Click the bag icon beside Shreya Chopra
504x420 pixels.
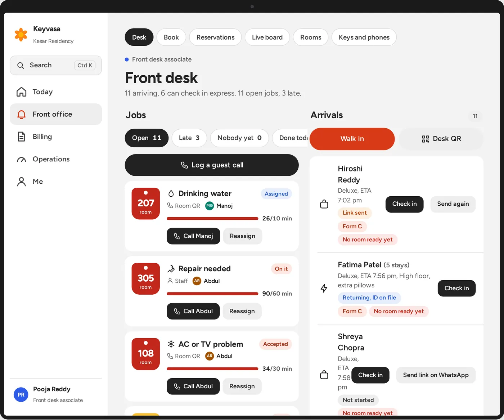tap(324, 375)
